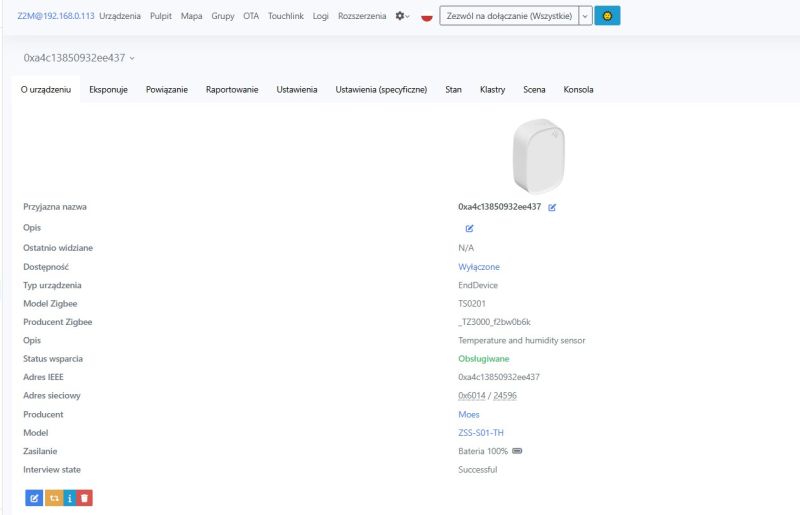Click Zezwól na dołączanie (Wszystkie) button
The height and width of the screenshot is (515, 800).
(509, 16)
